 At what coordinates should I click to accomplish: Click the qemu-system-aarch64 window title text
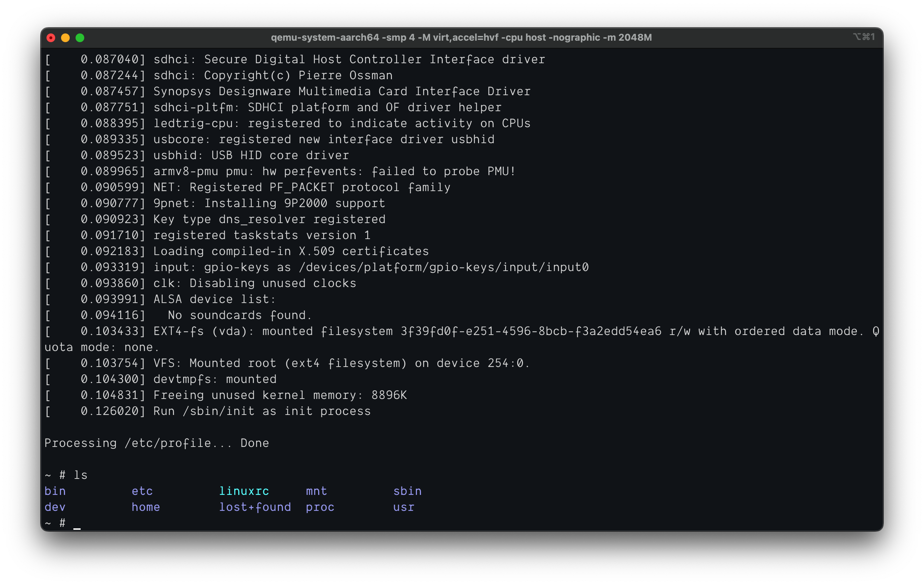coord(461,37)
